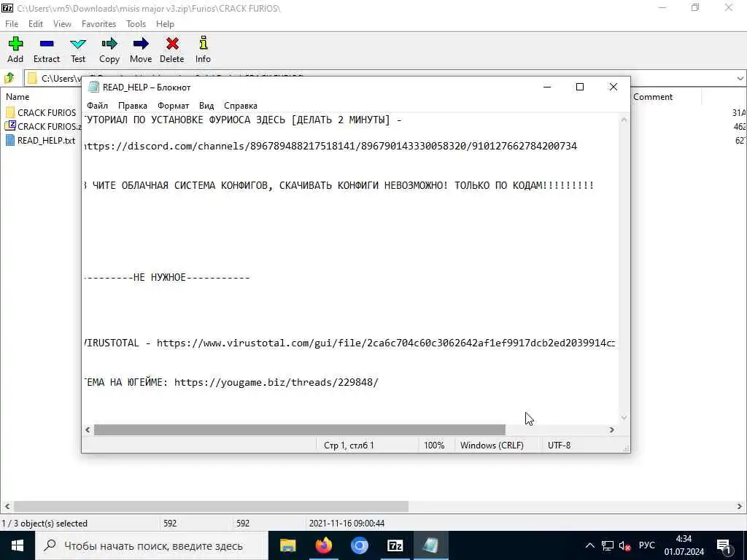Image resolution: width=747 pixels, height=560 pixels.
Task: Click the 7-Zip horizontal scrollbar thumb
Action: (211, 506)
